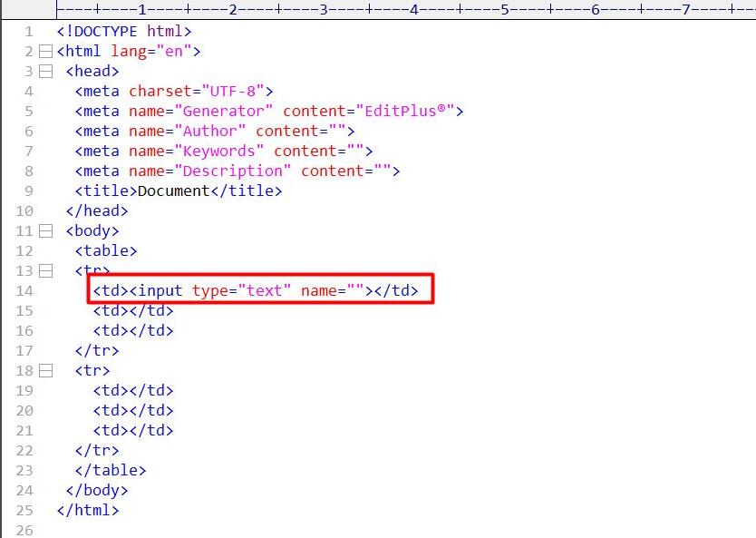Screen dimensions: 756x538
Task: Click the empty td tags on line 20
Action: tap(133, 411)
